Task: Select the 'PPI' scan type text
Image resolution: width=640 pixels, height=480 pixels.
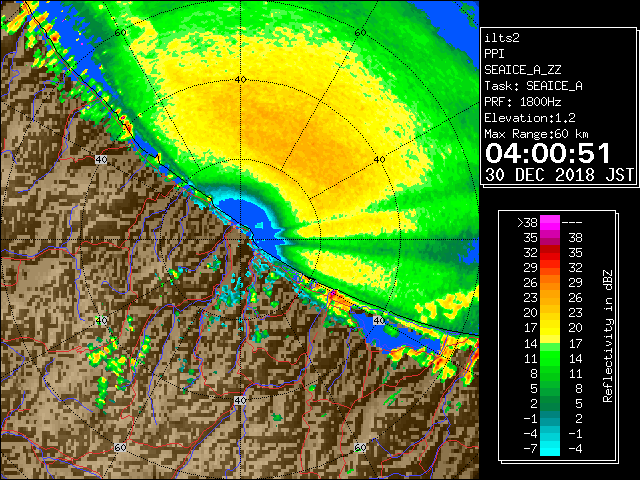Action: coord(494,54)
